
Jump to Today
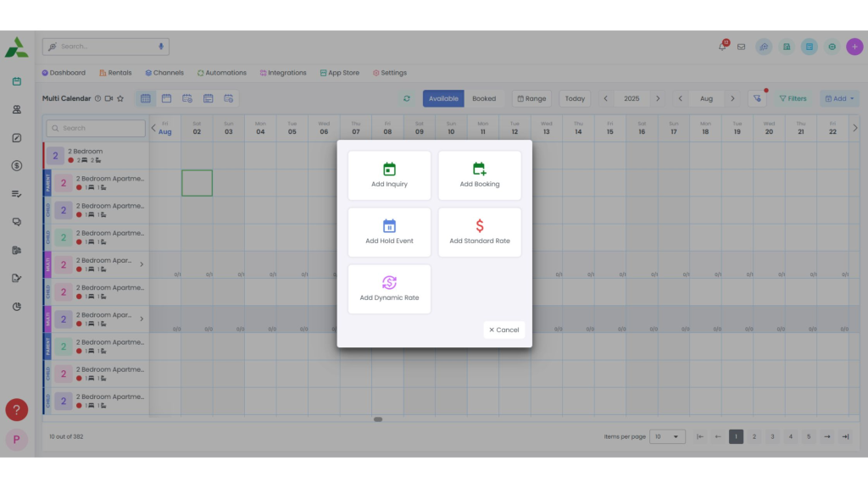point(575,98)
